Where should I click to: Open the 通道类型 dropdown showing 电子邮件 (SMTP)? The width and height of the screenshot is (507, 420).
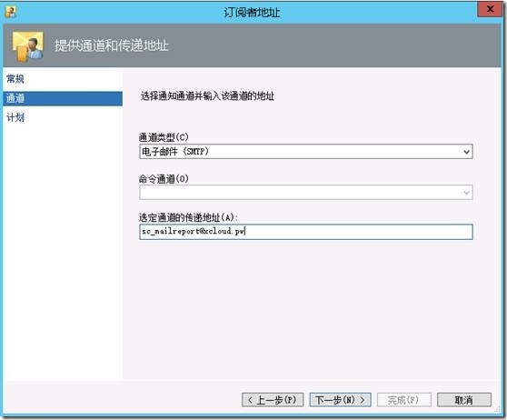[x=306, y=152]
